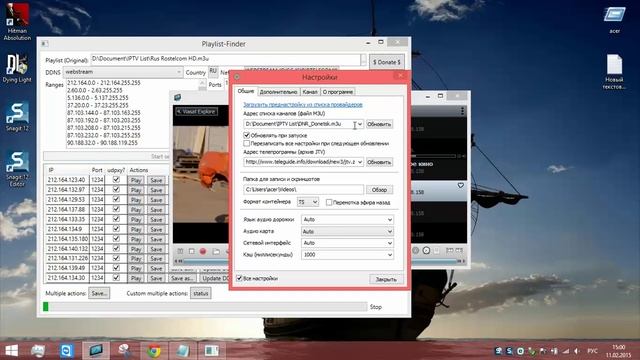Open the acer desktop icon
Viewport: 640px width, 360px height.
pos(615,19)
